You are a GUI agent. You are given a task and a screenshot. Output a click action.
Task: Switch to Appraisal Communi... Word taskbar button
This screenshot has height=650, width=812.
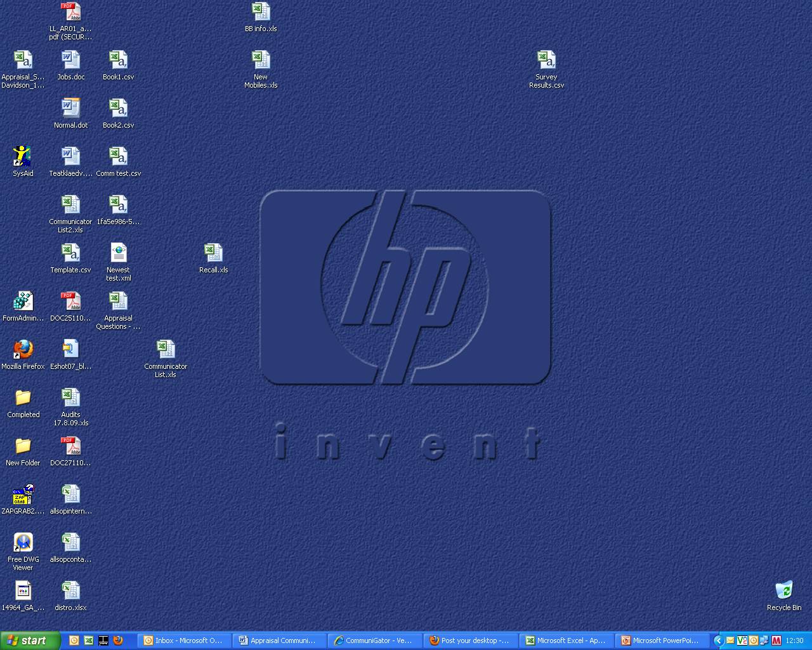tap(280, 640)
